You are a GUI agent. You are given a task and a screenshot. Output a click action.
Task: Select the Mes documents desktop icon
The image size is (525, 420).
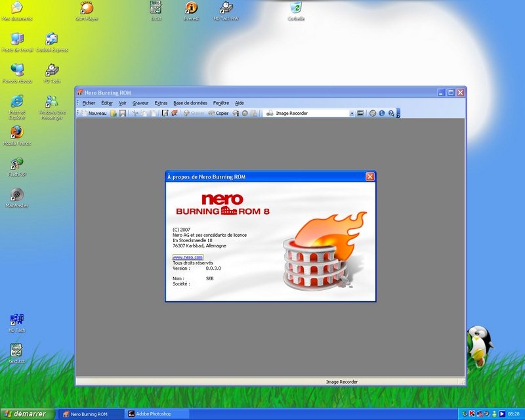17,11
